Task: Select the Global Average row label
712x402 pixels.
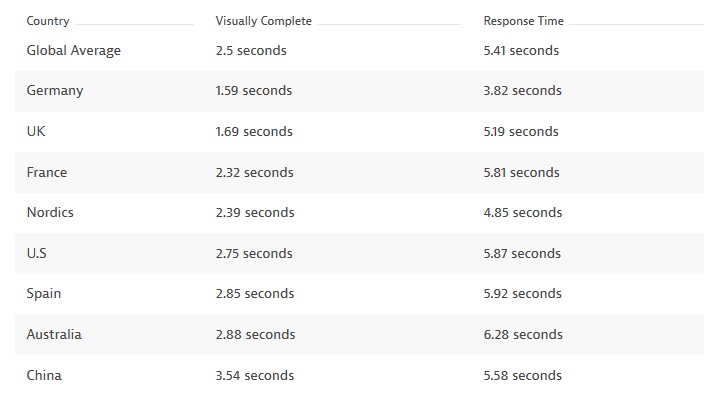Action: (x=74, y=50)
